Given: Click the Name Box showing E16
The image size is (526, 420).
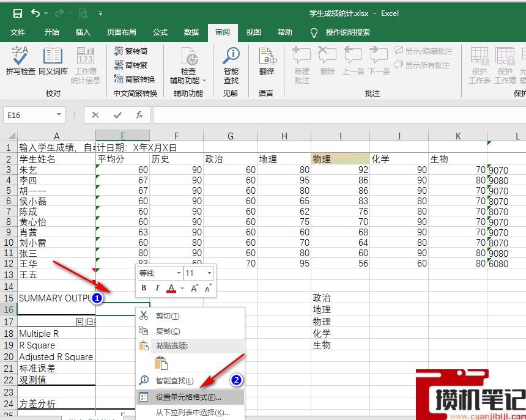Looking at the screenshot, I should 29,116.
